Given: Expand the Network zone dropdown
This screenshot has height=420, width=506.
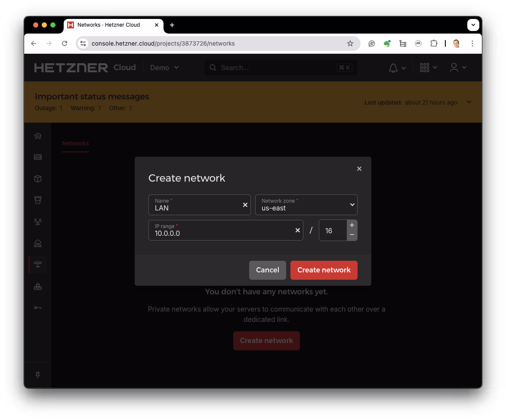Looking at the screenshot, I should (306, 205).
